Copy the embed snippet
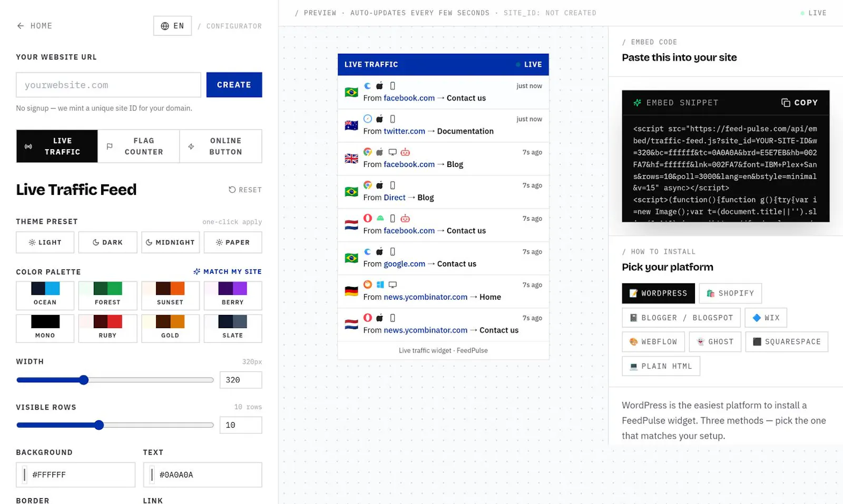This screenshot has height=504, width=843. 799,103
